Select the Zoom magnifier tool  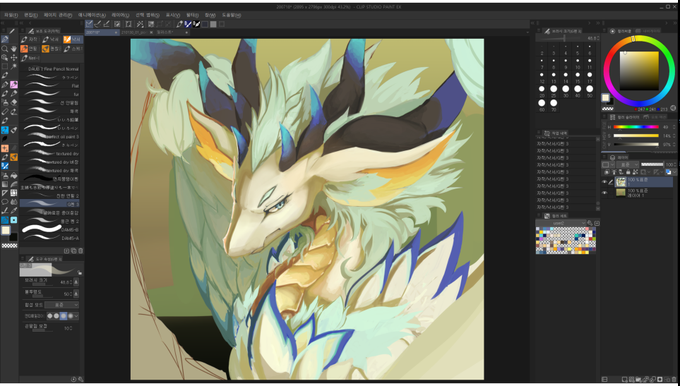point(5,49)
